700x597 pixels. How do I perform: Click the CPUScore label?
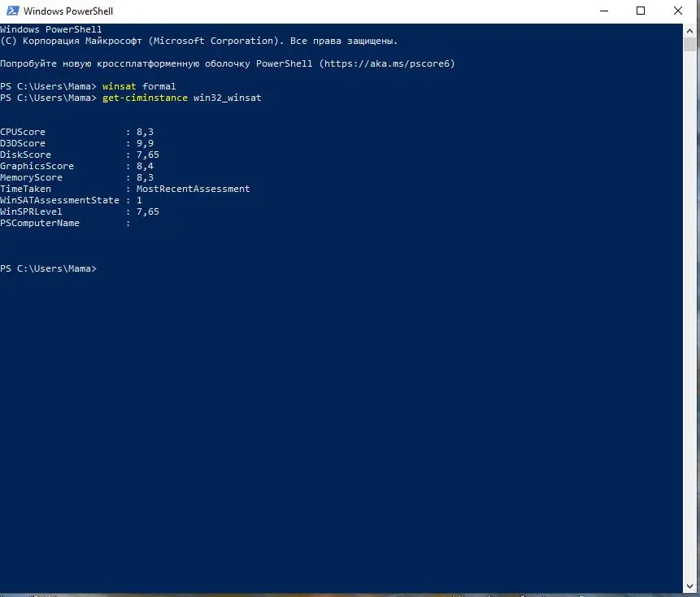(23, 132)
